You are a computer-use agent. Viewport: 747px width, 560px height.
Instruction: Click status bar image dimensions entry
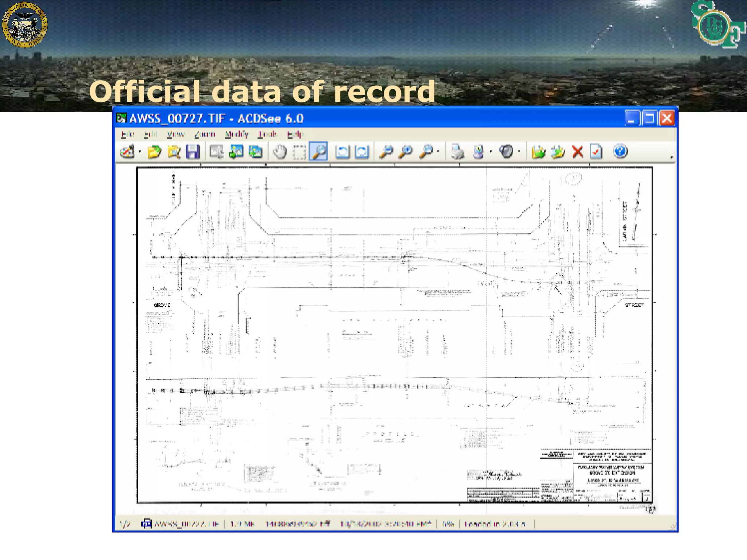point(297,524)
